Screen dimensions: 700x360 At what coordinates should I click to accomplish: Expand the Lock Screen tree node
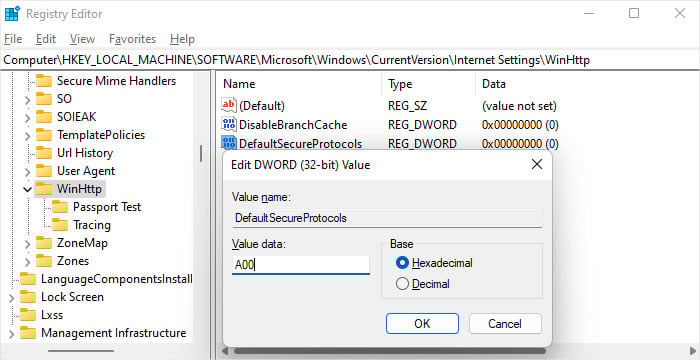[11, 297]
